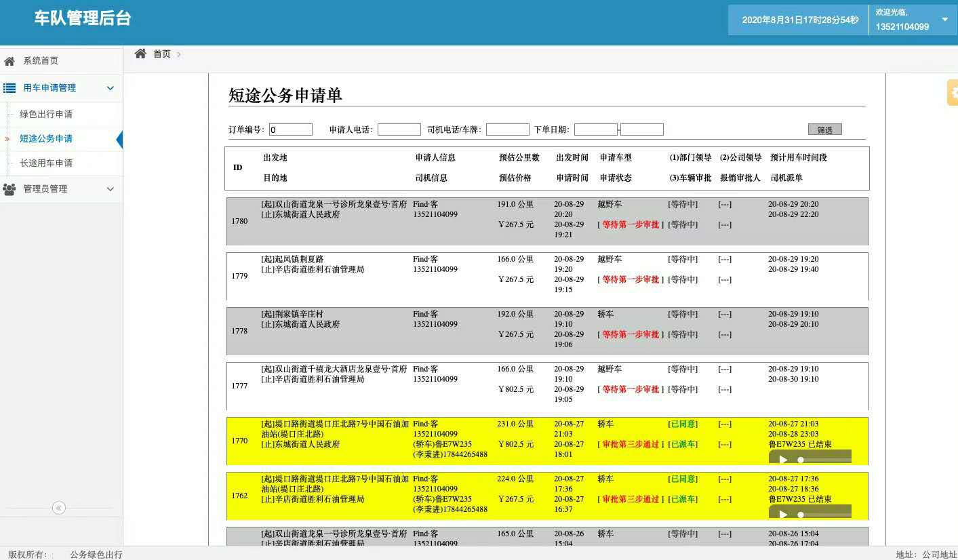Image resolution: width=958 pixels, height=560 pixels.
Task: Open the user account dropdown arrow
Action: click(x=945, y=20)
